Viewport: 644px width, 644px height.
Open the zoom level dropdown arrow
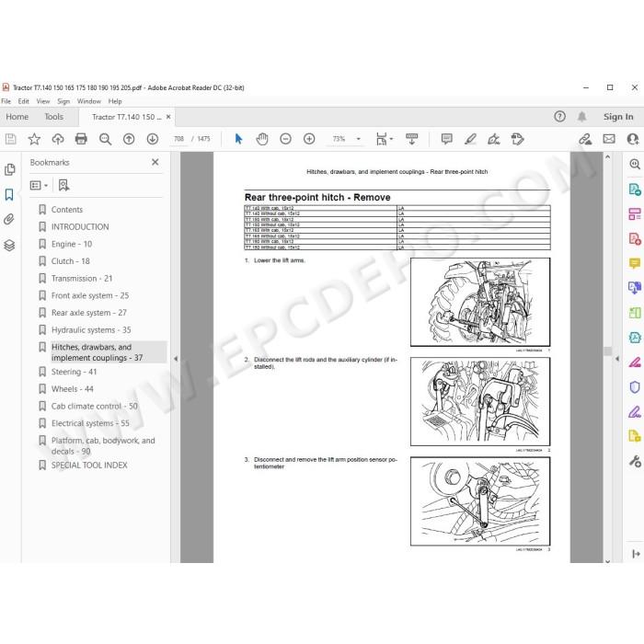point(359,139)
